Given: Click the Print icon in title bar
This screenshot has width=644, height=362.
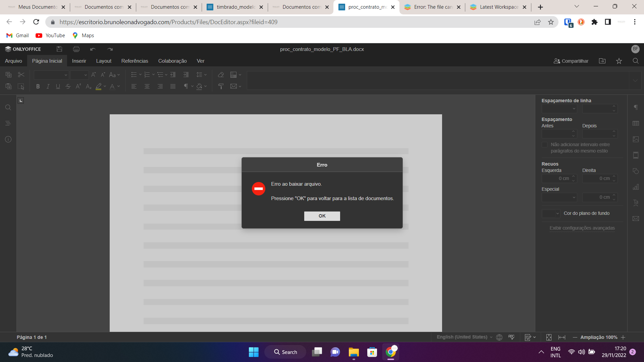Looking at the screenshot, I should [x=76, y=49].
